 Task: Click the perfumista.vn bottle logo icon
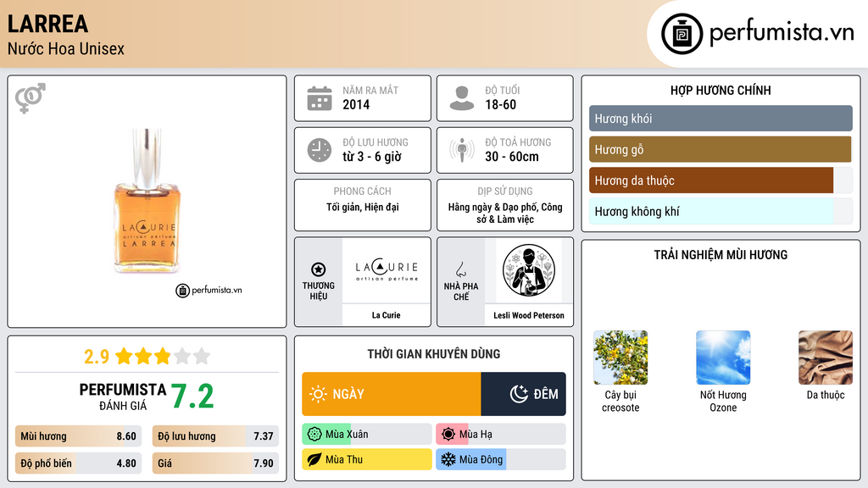click(682, 34)
